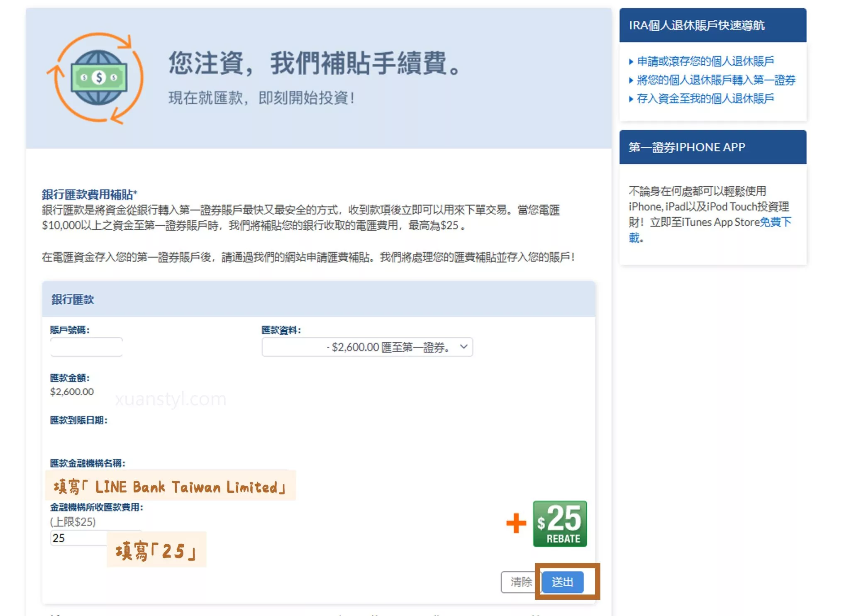Screen dimensions: 844x616
Task: Click the orange plus sign icon
Action: coord(516,523)
